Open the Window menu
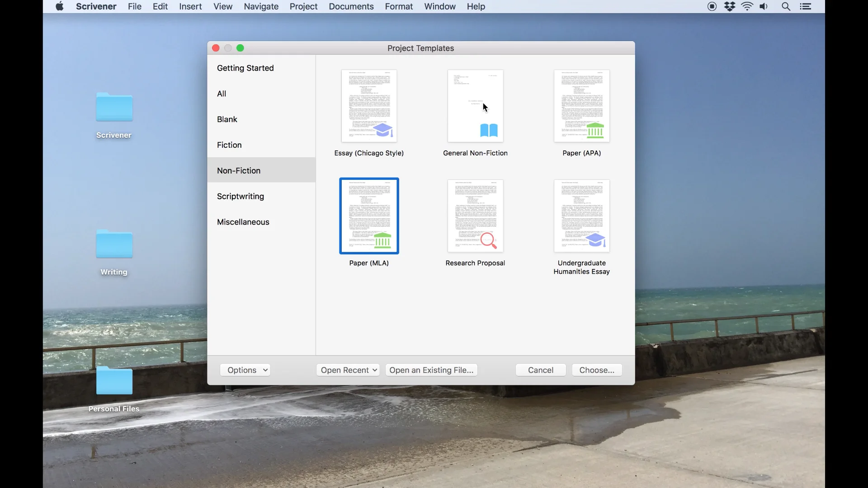This screenshot has height=488, width=868. click(x=440, y=6)
